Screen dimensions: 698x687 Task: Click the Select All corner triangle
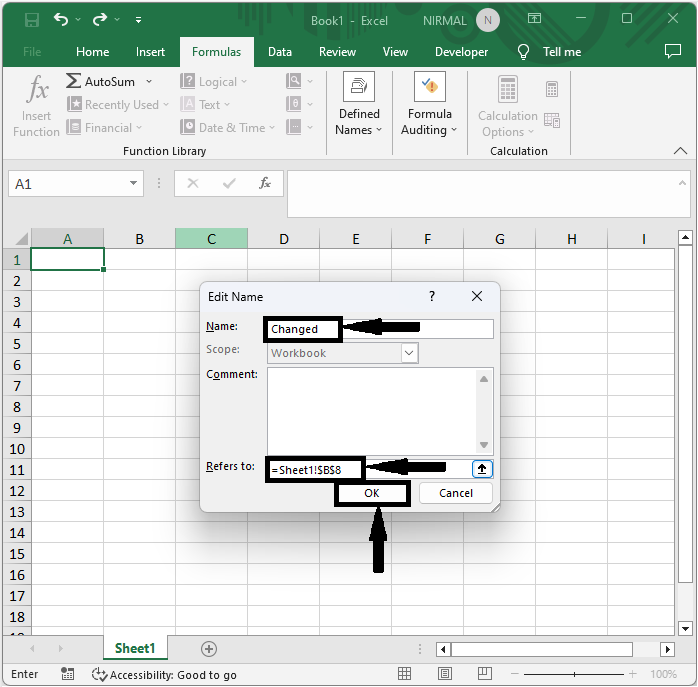[20, 239]
